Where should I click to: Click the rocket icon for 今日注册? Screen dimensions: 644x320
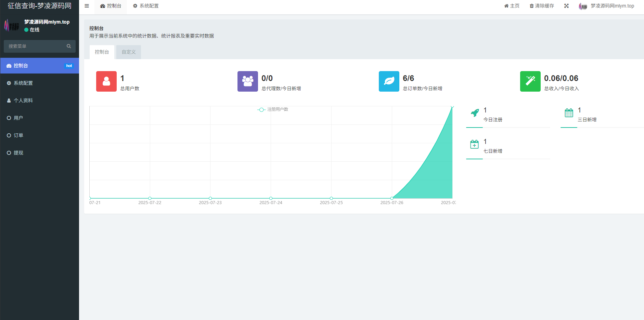475,113
